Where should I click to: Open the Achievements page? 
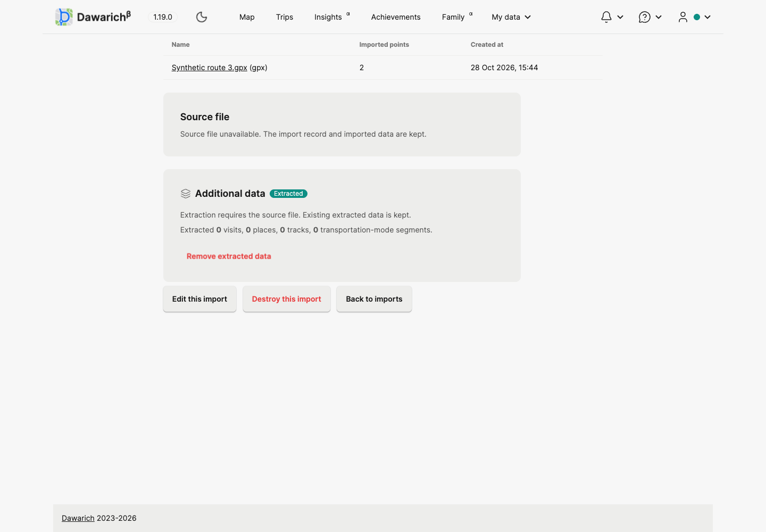(396, 17)
